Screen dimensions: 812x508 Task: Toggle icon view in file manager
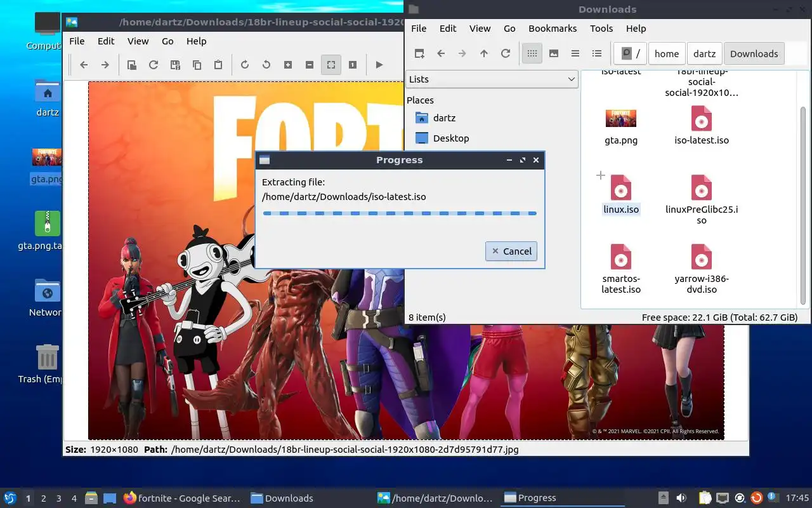tap(532, 53)
